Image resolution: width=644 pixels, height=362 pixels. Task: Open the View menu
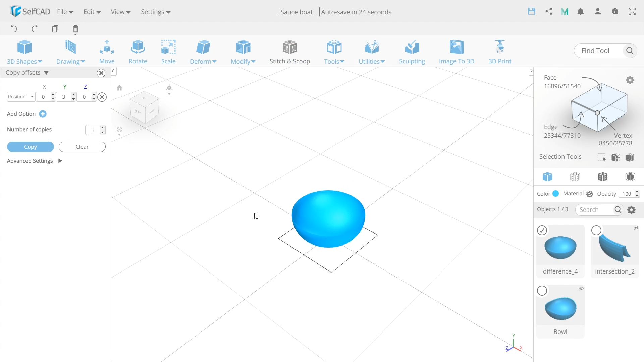[x=120, y=12]
